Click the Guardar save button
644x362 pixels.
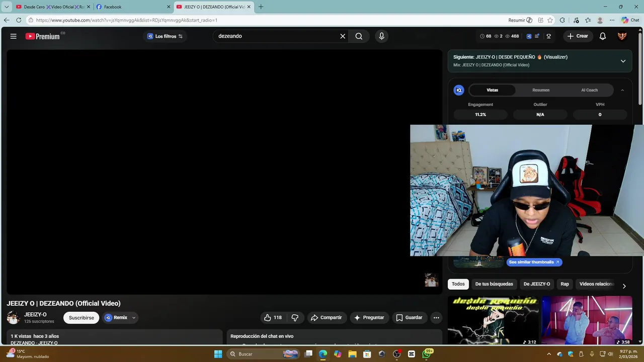409,318
